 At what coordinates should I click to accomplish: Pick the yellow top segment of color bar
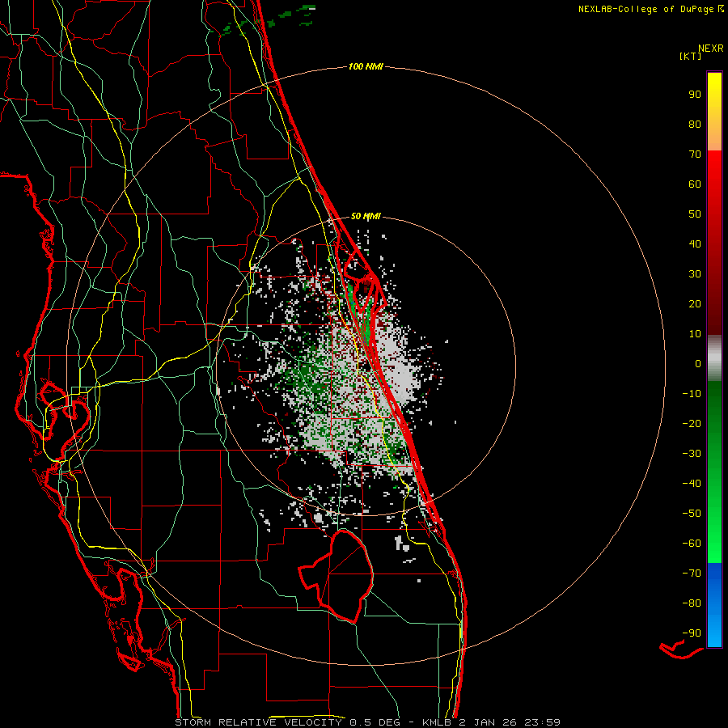point(714,112)
